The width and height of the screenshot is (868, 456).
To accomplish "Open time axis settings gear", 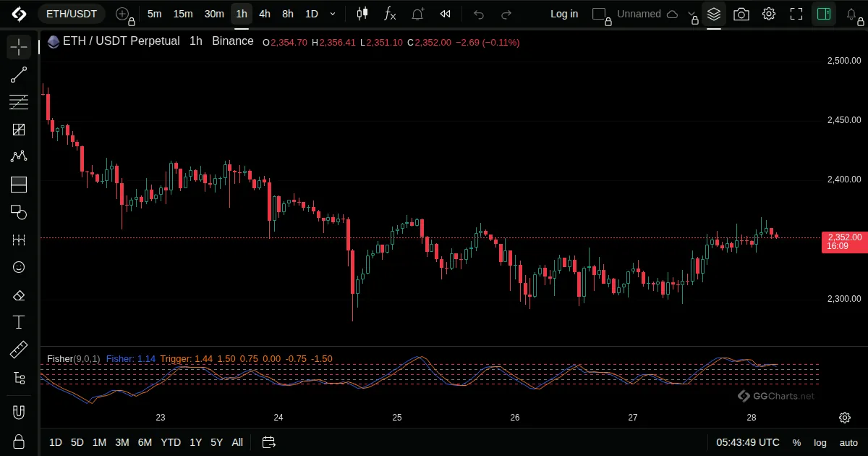I will pos(845,418).
